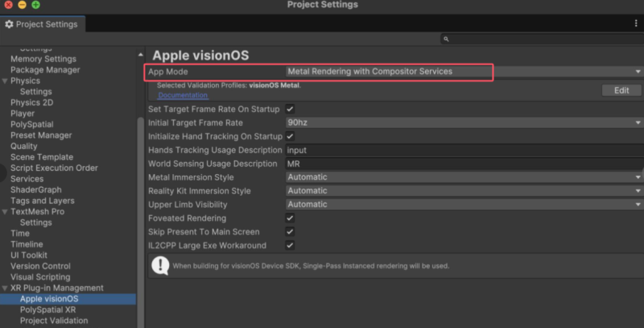Open the three-dot window options menu
This screenshot has height=328, width=644.
pyautogui.click(x=635, y=24)
